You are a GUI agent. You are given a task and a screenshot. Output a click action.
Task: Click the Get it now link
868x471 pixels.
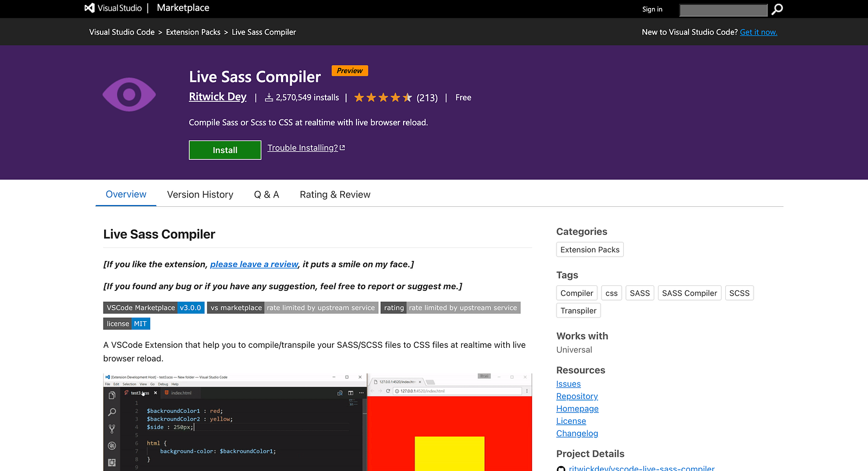(758, 32)
